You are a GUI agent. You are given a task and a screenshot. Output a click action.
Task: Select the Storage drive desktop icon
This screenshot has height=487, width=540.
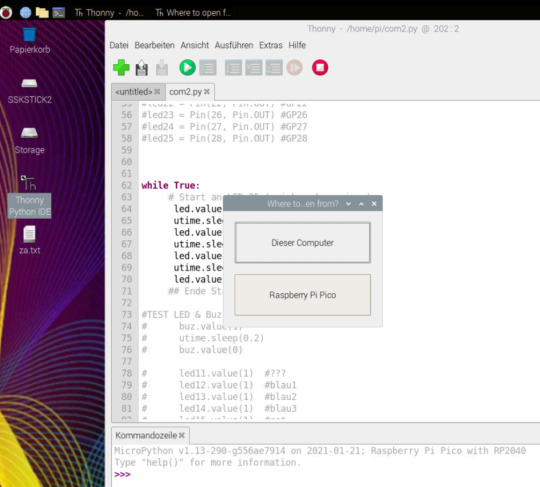(30, 141)
